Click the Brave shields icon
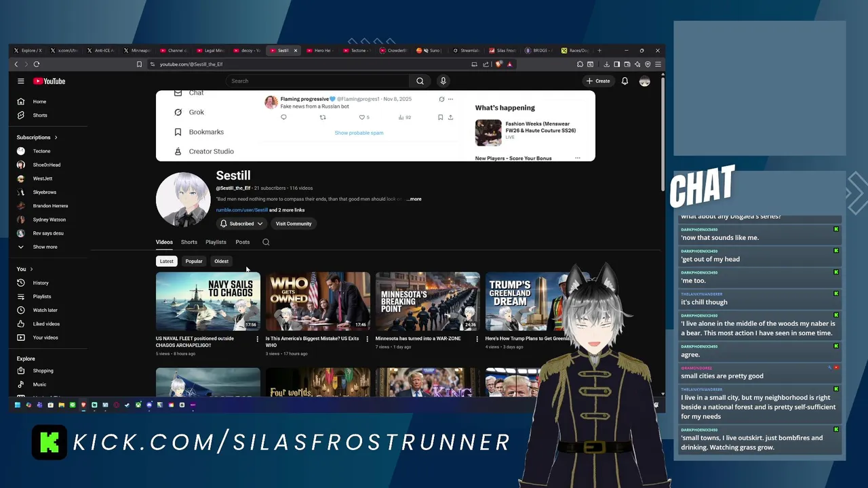The width and height of the screenshot is (868, 488). coord(499,64)
